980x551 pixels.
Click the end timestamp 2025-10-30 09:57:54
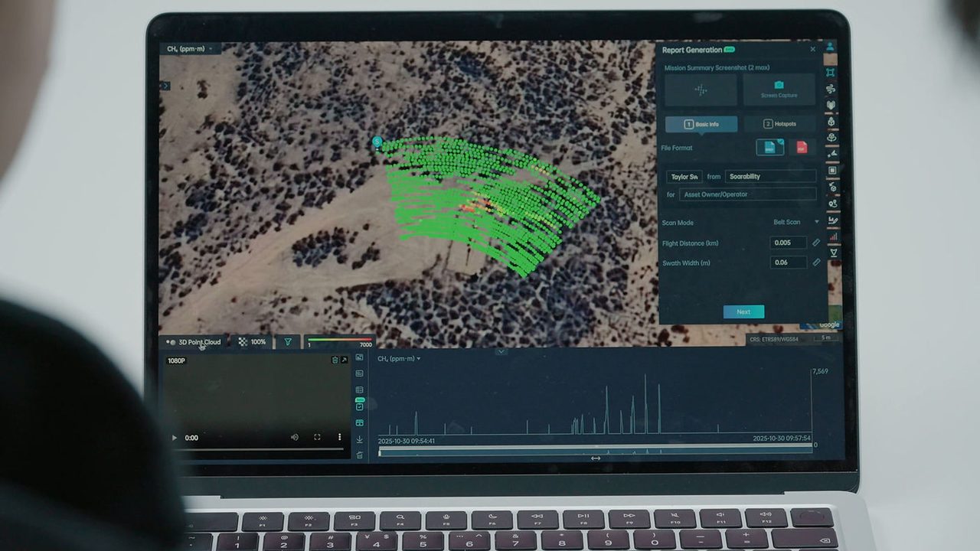(x=781, y=439)
